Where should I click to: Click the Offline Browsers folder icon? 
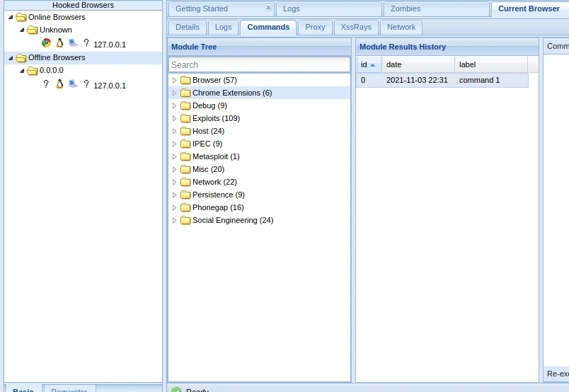pyautogui.click(x=21, y=58)
